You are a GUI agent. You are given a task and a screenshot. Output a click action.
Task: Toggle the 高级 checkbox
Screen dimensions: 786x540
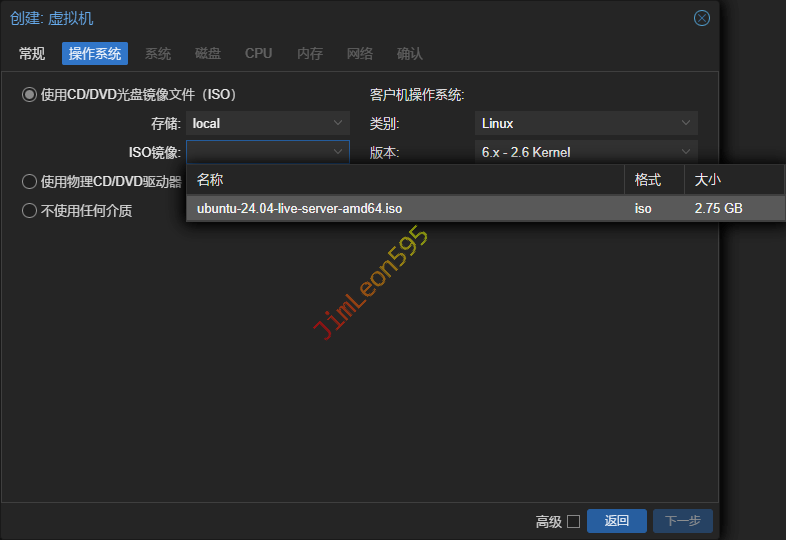pyautogui.click(x=573, y=521)
